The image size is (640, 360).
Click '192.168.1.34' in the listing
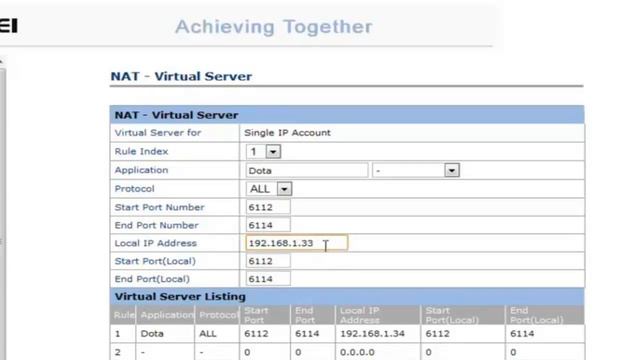[372, 333]
